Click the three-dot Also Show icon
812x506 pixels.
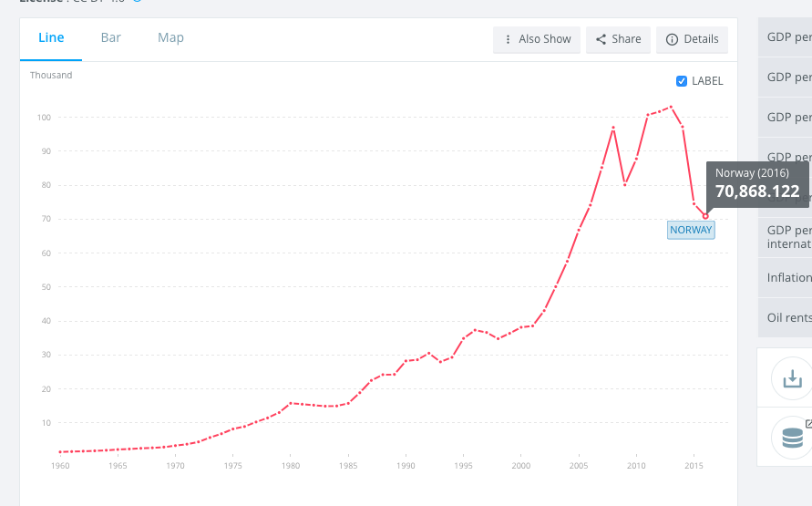coord(508,39)
